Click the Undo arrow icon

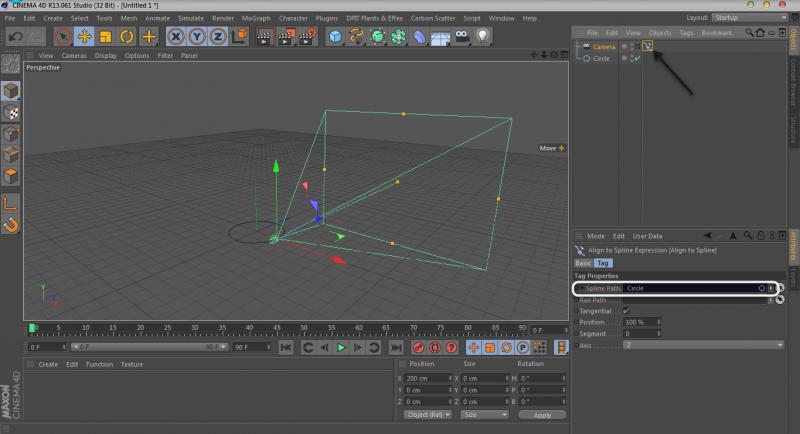point(14,36)
